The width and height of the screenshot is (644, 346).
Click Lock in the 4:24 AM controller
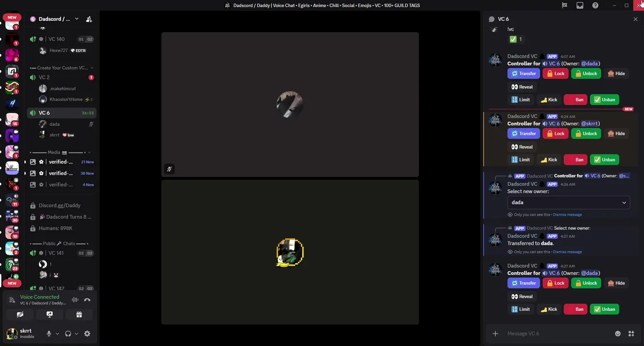[x=556, y=134]
